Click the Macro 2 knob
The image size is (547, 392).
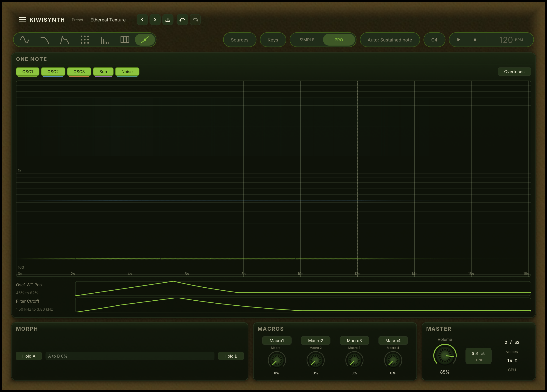click(x=315, y=360)
